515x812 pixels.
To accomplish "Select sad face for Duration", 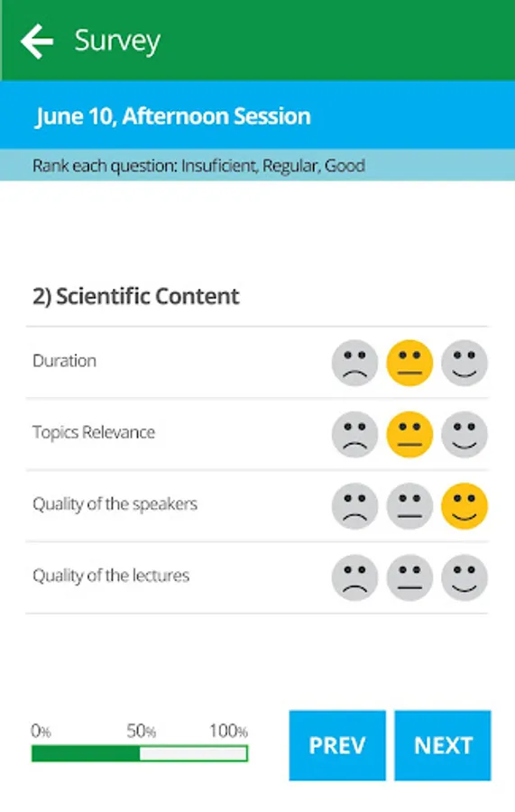I will [x=354, y=363].
